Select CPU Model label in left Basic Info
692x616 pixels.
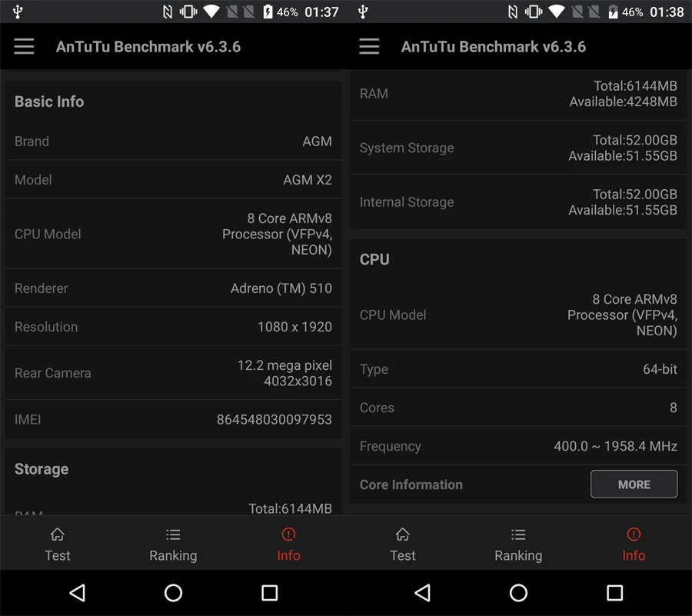click(x=48, y=234)
